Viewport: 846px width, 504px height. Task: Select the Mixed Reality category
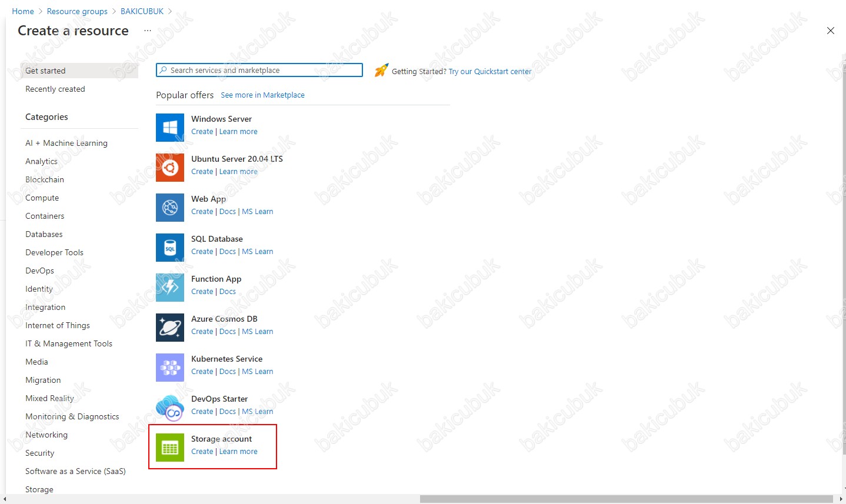pyautogui.click(x=50, y=398)
